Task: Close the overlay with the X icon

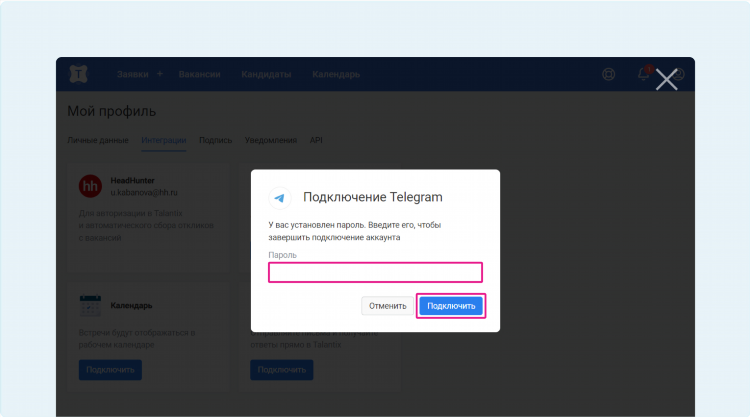Action: [666, 79]
